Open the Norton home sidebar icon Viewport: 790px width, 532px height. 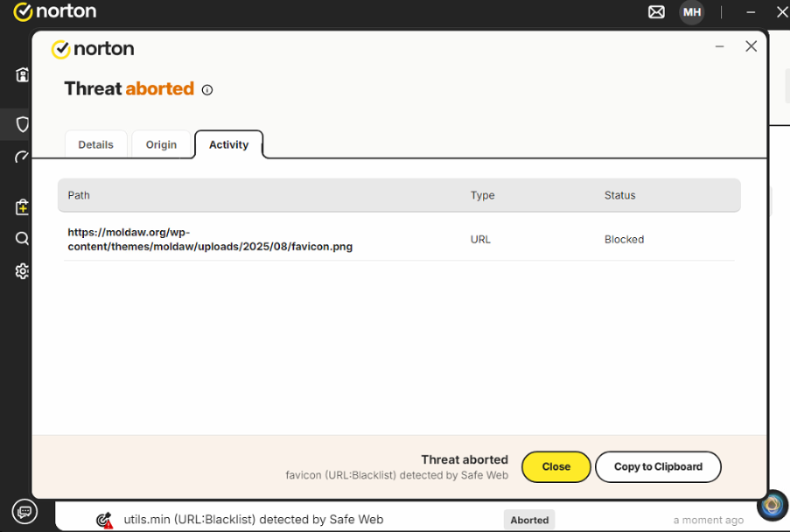point(22,74)
